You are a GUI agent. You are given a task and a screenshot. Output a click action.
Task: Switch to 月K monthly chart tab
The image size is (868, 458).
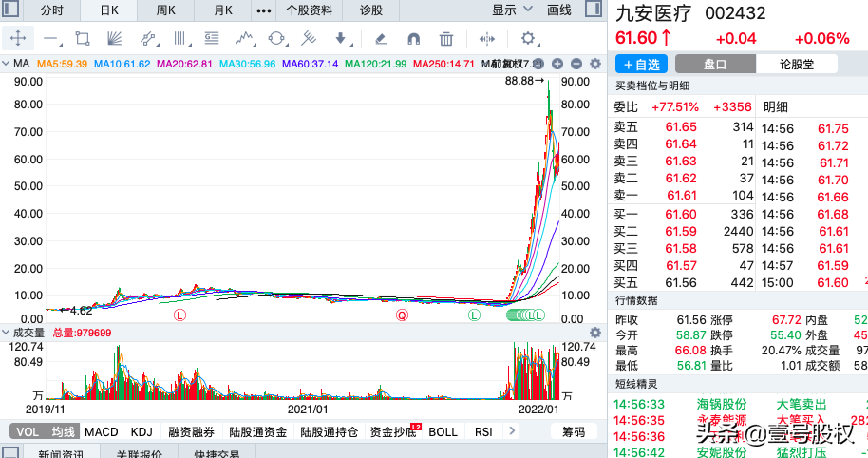pyautogui.click(x=222, y=10)
